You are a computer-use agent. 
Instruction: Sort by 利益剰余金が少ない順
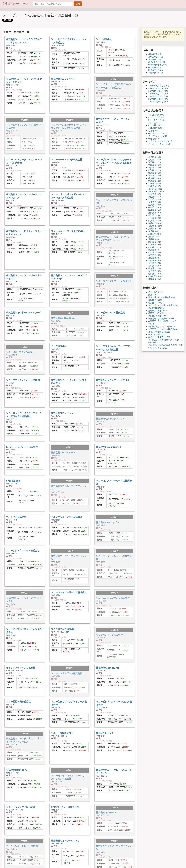pos(158,65)
